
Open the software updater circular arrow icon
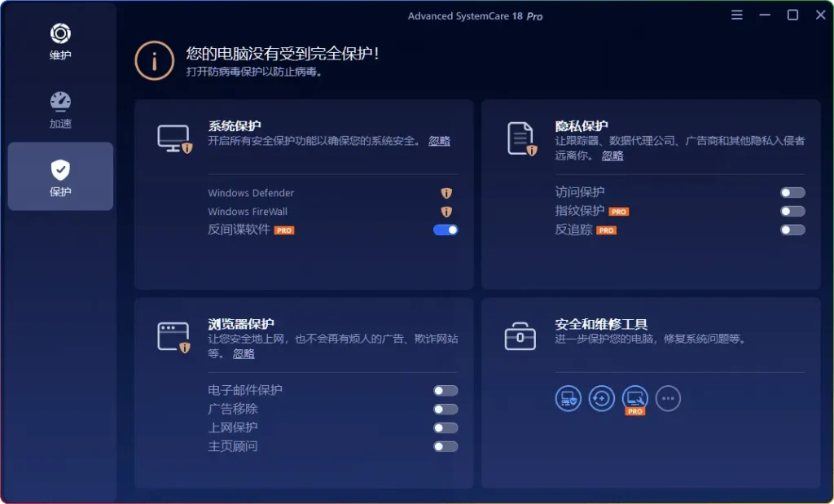601,399
